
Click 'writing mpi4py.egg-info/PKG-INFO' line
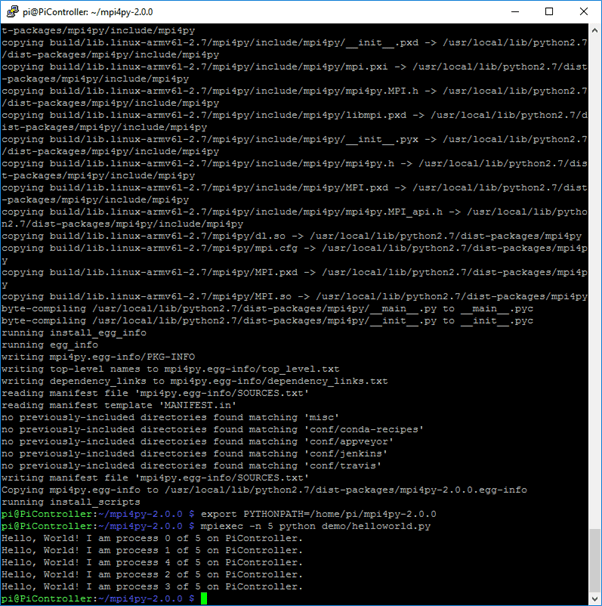pyautogui.click(x=98, y=357)
